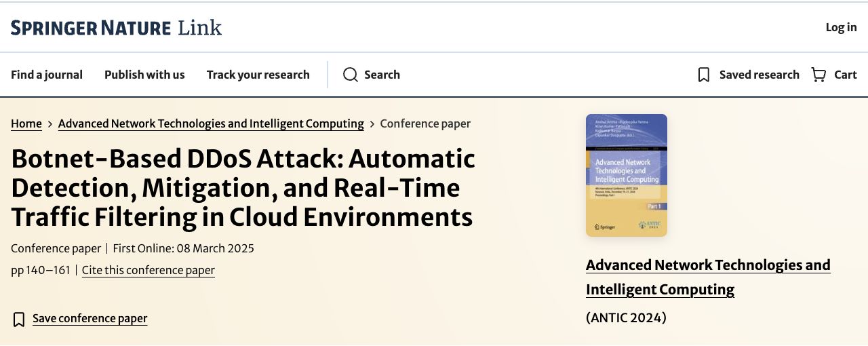Click Cite this conference paper
Image resolution: width=868 pixels, height=346 pixels.
point(149,270)
